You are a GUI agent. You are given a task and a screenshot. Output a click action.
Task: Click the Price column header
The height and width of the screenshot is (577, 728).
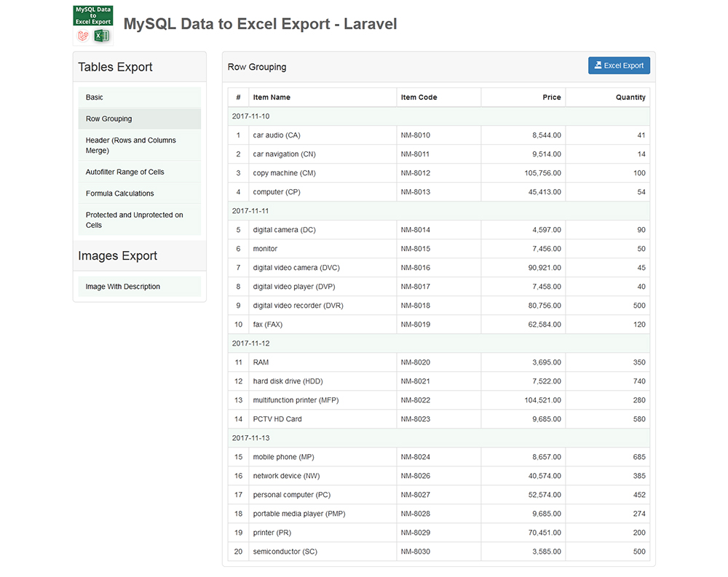point(551,98)
